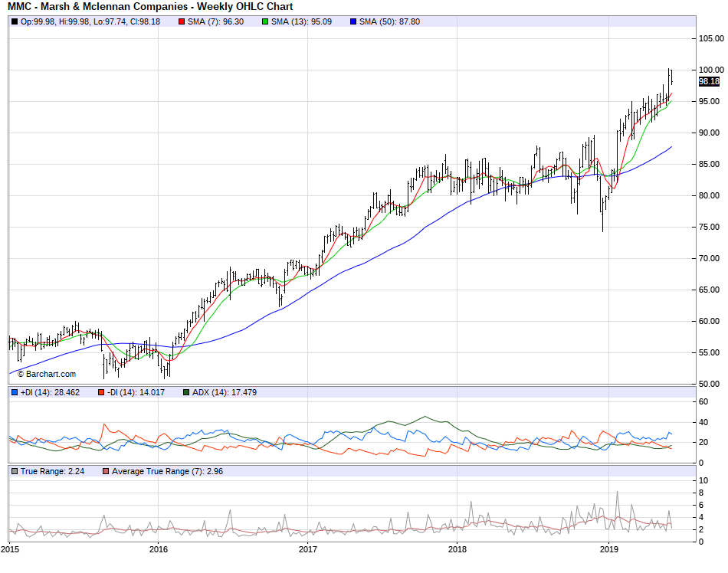The width and height of the screenshot is (728, 573).
Task: Click the blue SMA (50) legend swatch
Action: pyautogui.click(x=353, y=21)
